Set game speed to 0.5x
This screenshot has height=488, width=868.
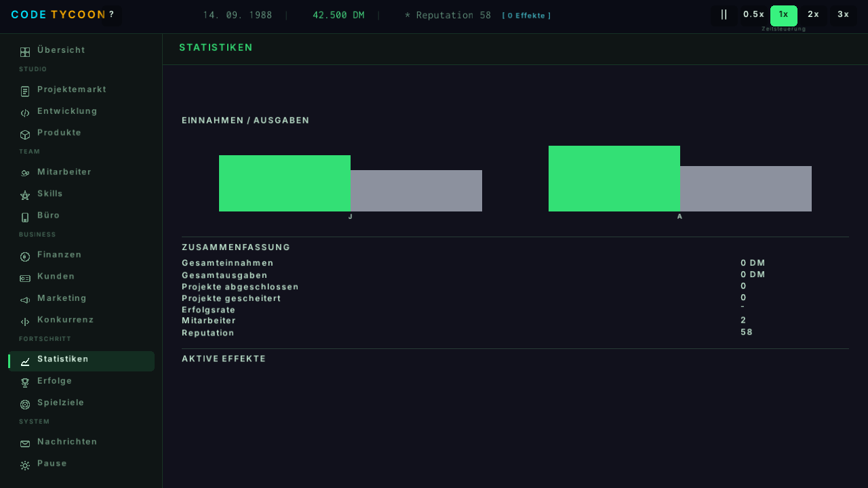click(x=753, y=15)
